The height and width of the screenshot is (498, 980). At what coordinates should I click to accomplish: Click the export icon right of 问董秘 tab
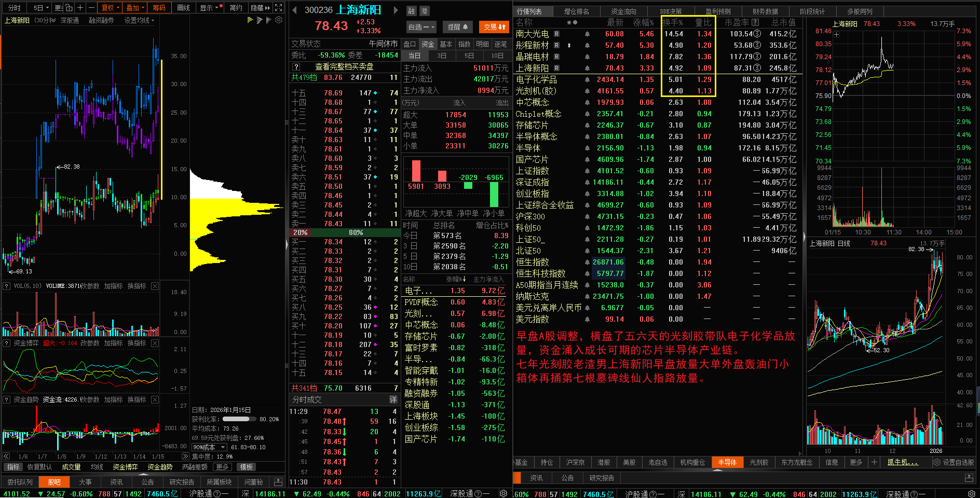(x=278, y=482)
